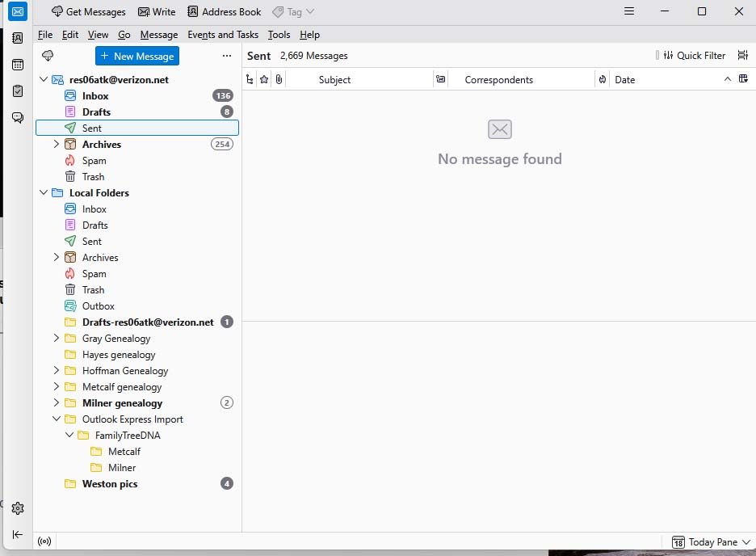Select the Weston pics folder
This screenshot has height=556, width=756.
[x=109, y=484]
